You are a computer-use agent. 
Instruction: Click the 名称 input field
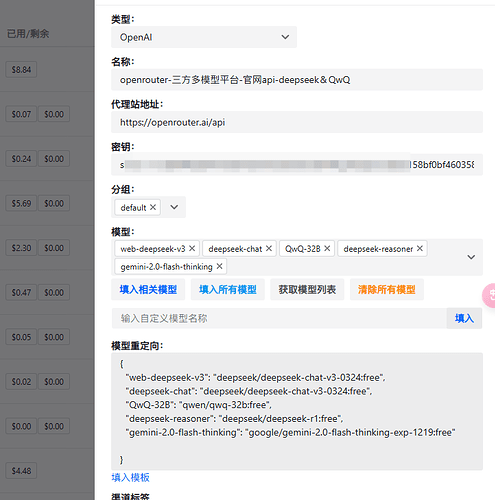click(x=297, y=80)
